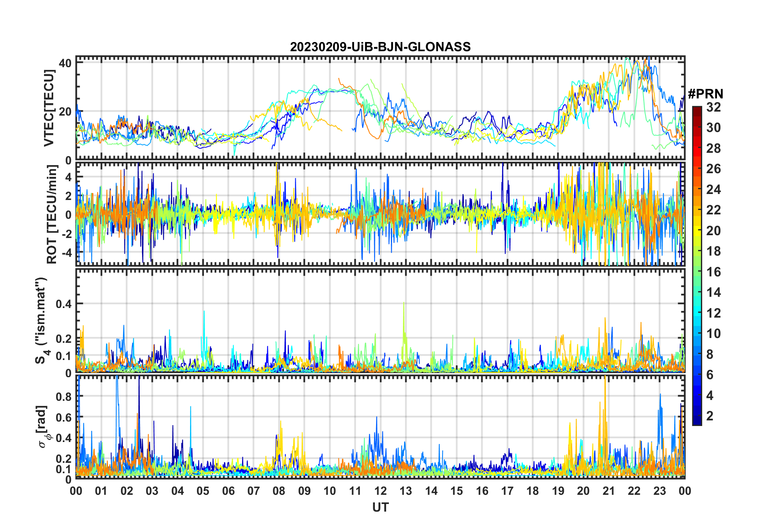Click inside the VTEC plot panel
Image resolution: width=761 pixels, height=532 pixels.
[x=380, y=108]
